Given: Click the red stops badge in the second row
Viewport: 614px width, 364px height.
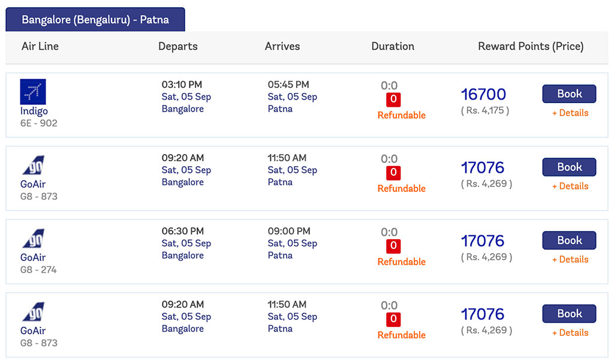Looking at the screenshot, I should coord(393,173).
